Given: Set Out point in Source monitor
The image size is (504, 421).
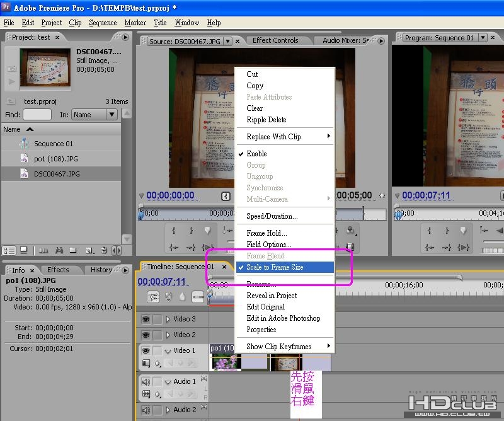Looking at the screenshot, I should [x=191, y=230].
